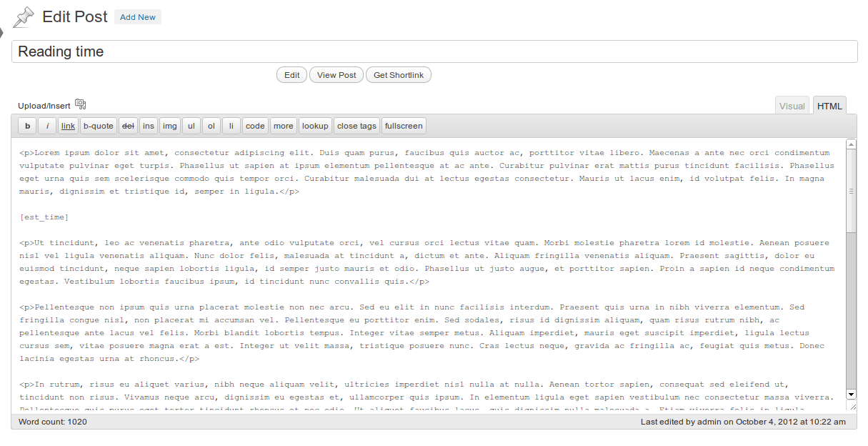This screenshot has width=868, height=446.
Task: Click the pushpin Edit Post icon
Action: 24,17
